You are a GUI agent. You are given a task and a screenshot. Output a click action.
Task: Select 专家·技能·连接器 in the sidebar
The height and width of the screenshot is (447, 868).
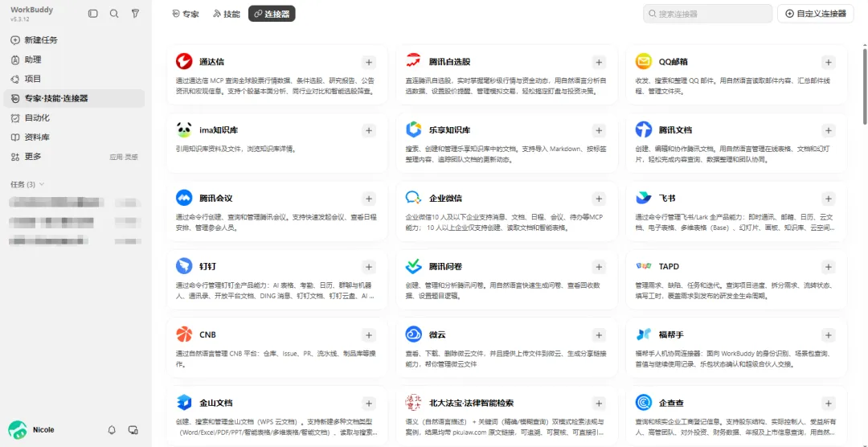(74, 98)
